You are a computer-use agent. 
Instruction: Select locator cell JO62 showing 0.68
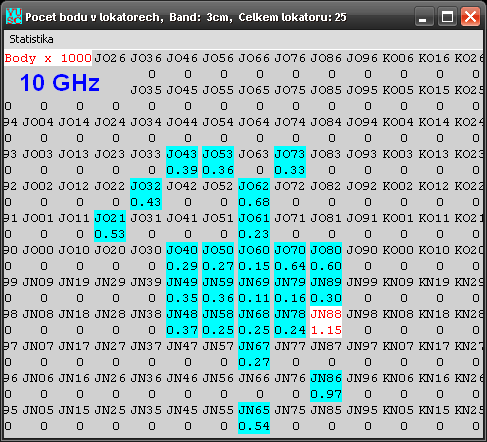(254, 194)
